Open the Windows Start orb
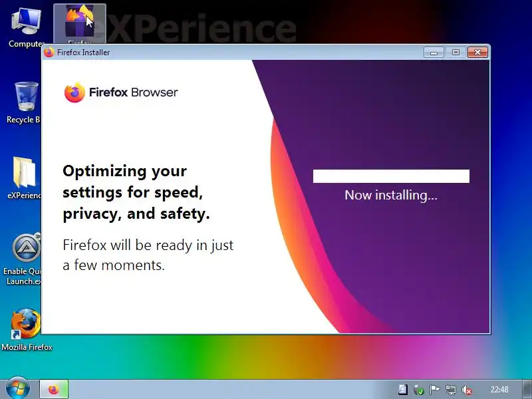The image size is (532, 399). [x=18, y=389]
